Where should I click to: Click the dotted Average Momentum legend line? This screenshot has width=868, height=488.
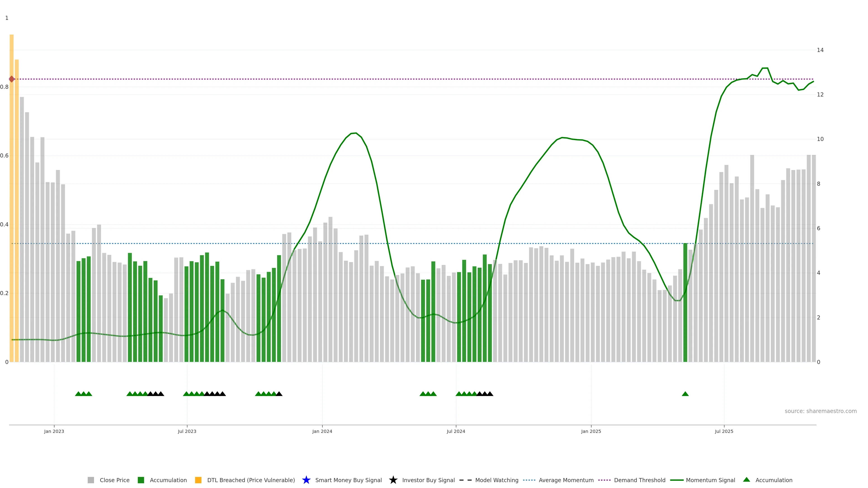pyautogui.click(x=529, y=480)
